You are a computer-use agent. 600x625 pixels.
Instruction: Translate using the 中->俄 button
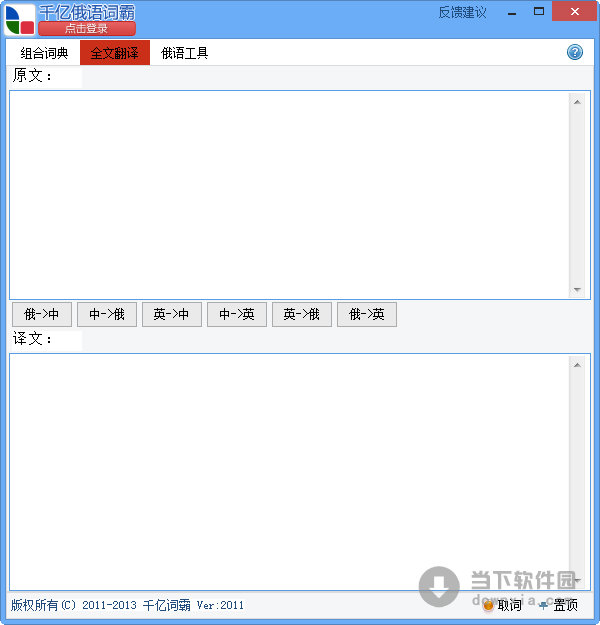pos(107,314)
